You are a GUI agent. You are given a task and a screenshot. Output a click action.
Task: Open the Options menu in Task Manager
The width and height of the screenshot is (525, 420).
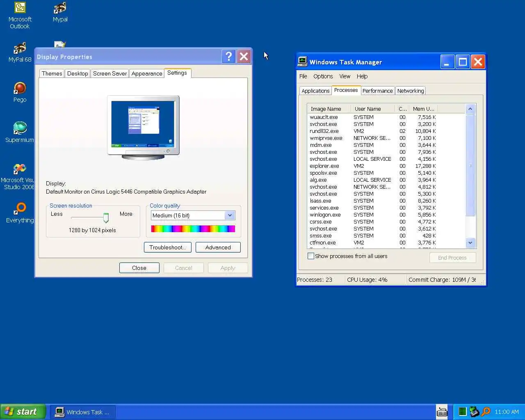323,76
